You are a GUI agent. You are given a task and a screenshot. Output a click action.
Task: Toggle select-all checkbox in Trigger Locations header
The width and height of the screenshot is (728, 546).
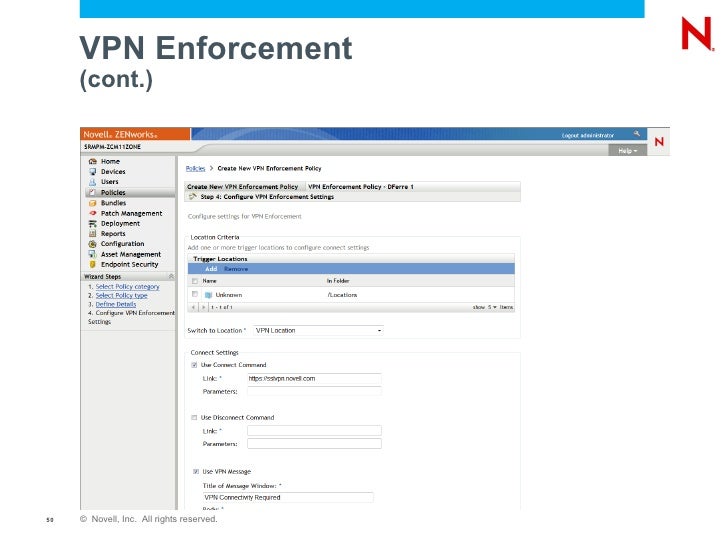(195, 281)
